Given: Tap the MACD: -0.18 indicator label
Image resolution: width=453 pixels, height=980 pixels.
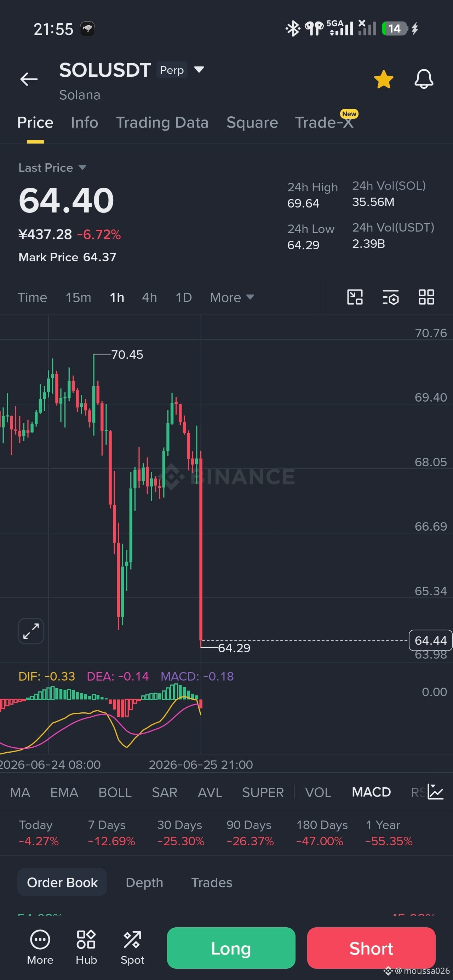Looking at the screenshot, I should click(x=197, y=676).
